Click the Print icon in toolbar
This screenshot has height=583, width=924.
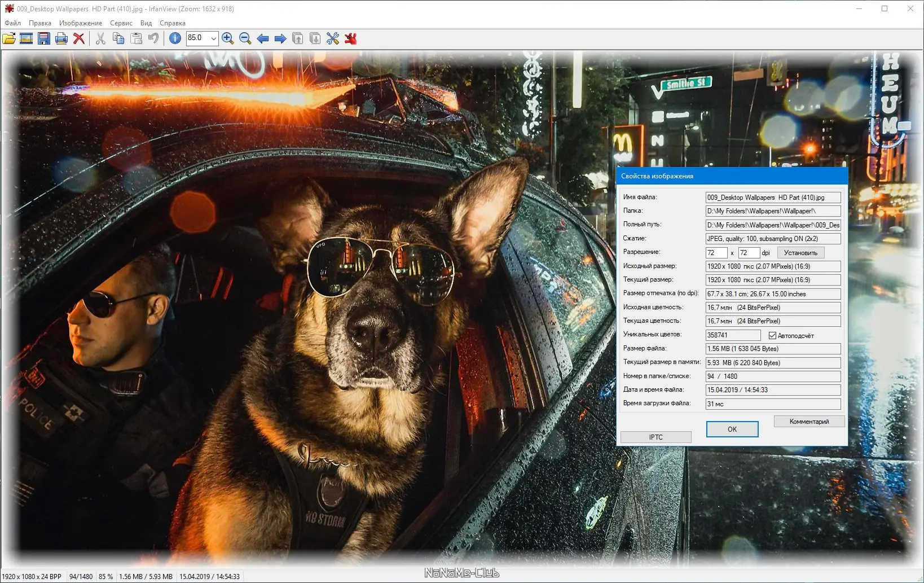(61, 38)
